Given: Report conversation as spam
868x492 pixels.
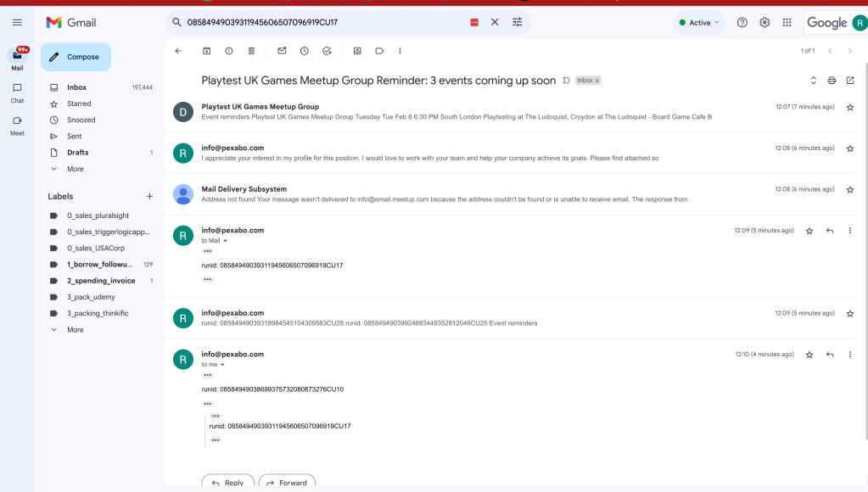Looking at the screenshot, I should tap(229, 51).
